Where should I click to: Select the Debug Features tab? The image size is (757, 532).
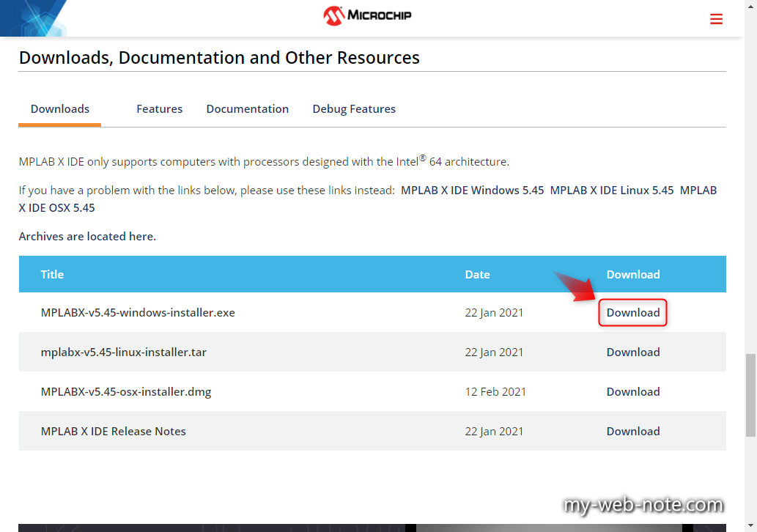pos(354,109)
